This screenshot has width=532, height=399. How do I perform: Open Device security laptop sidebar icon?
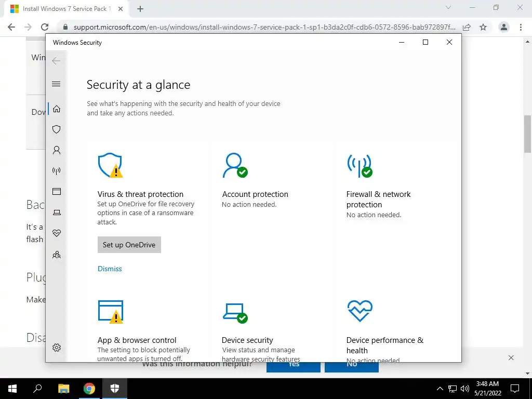[56, 212]
